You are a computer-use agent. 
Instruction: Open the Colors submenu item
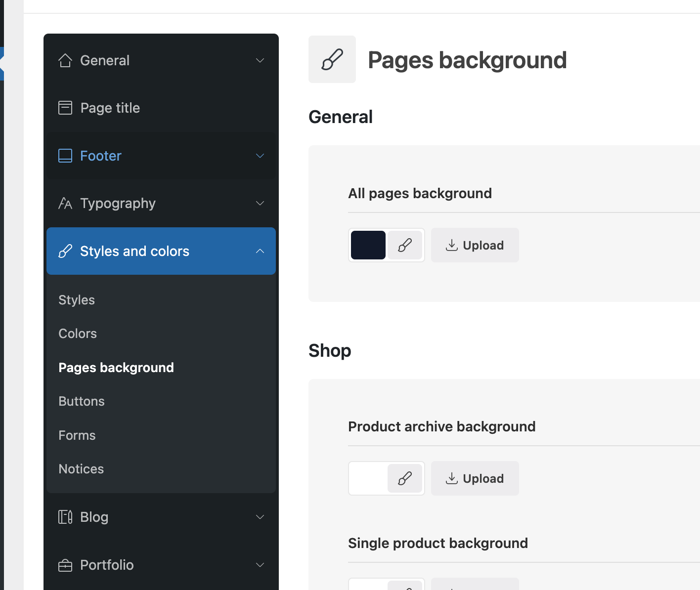tap(78, 334)
